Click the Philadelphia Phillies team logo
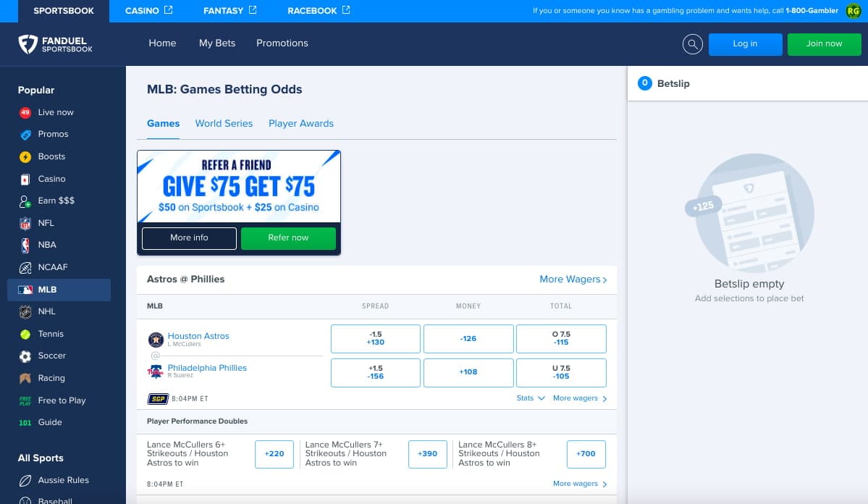Image resolution: width=868 pixels, height=504 pixels. [156, 371]
